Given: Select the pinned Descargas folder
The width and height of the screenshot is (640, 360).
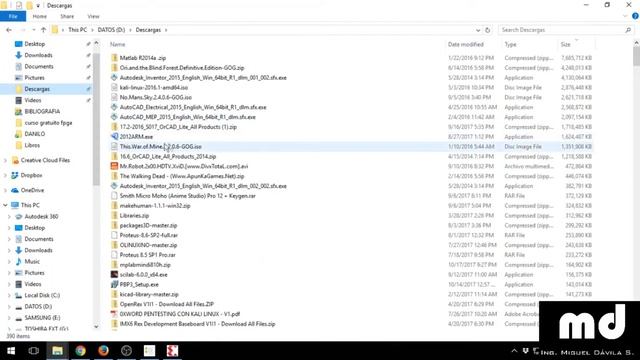Looking at the screenshot, I should pyautogui.click(x=37, y=89).
